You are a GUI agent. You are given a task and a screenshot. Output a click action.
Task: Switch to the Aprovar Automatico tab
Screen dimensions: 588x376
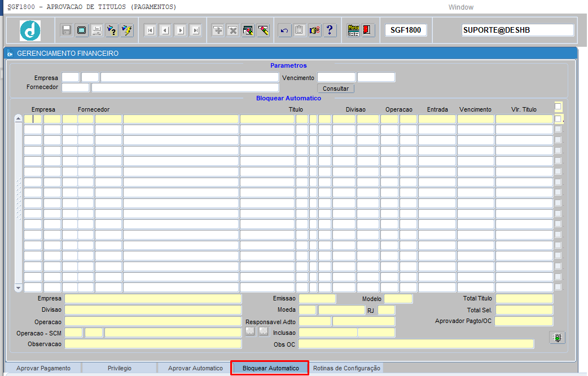click(195, 368)
